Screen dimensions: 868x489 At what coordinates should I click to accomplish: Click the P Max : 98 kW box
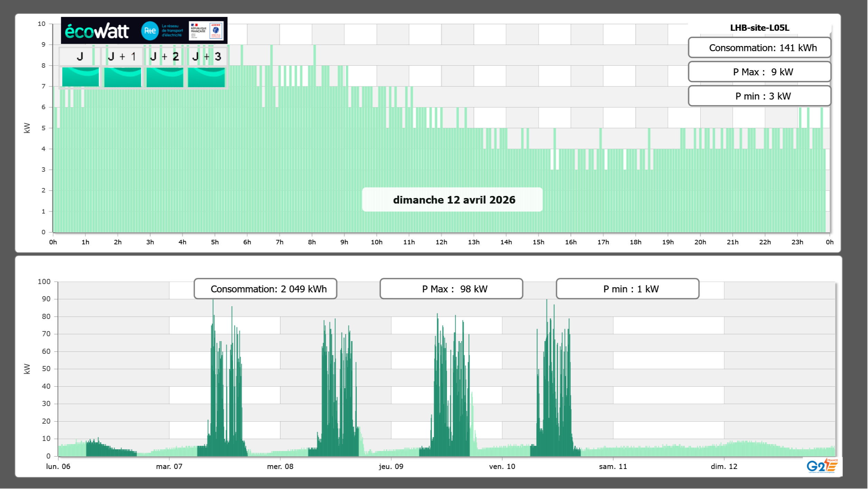click(x=451, y=289)
